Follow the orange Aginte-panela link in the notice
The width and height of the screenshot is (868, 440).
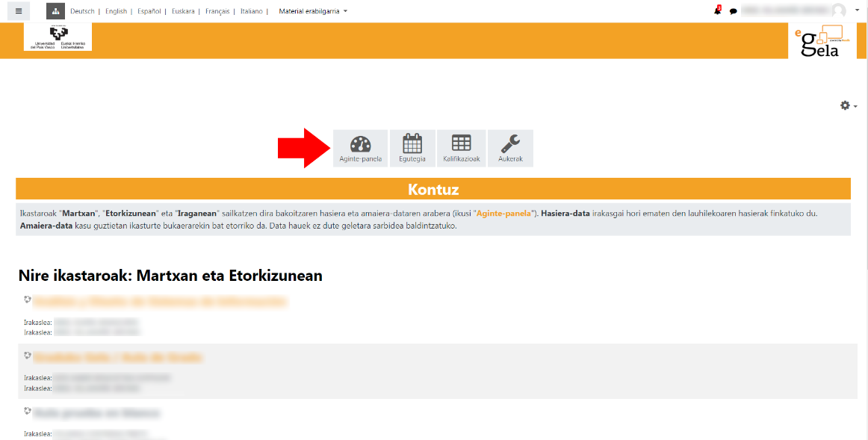coord(503,214)
